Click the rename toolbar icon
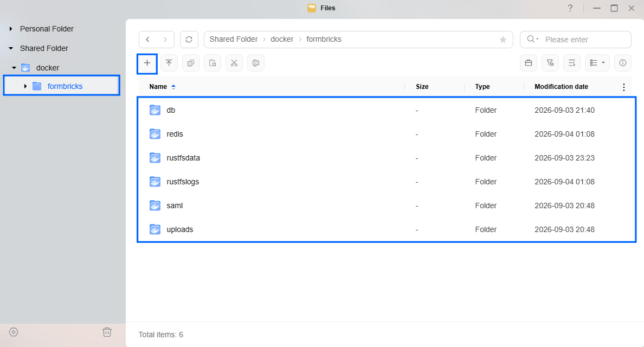The image size is (644, 347). (x=256, y=63)
